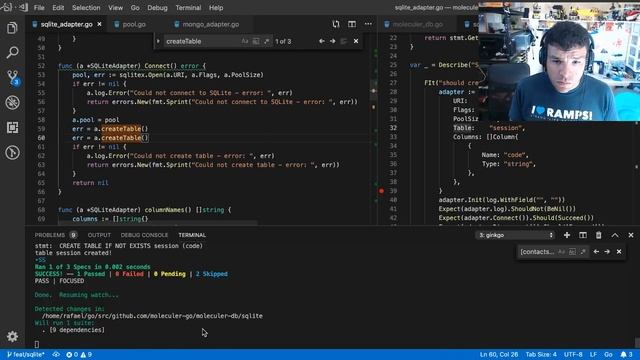The height and width of the screenshot is (360, 640).
Task: Go to next match in terminal find
Action: point(607,252)
